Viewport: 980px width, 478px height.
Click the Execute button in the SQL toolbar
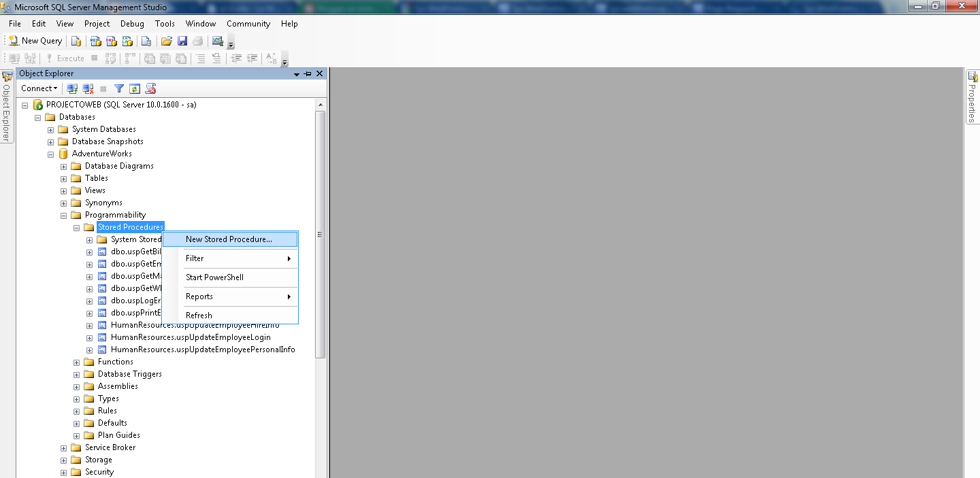click(x=65, y=58)
